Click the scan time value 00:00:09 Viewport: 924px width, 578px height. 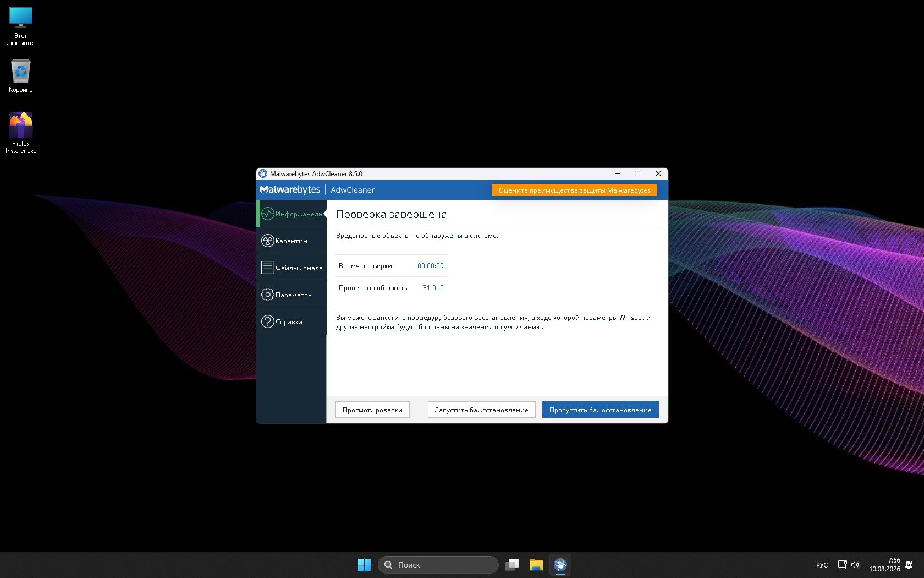coord(431,265)
